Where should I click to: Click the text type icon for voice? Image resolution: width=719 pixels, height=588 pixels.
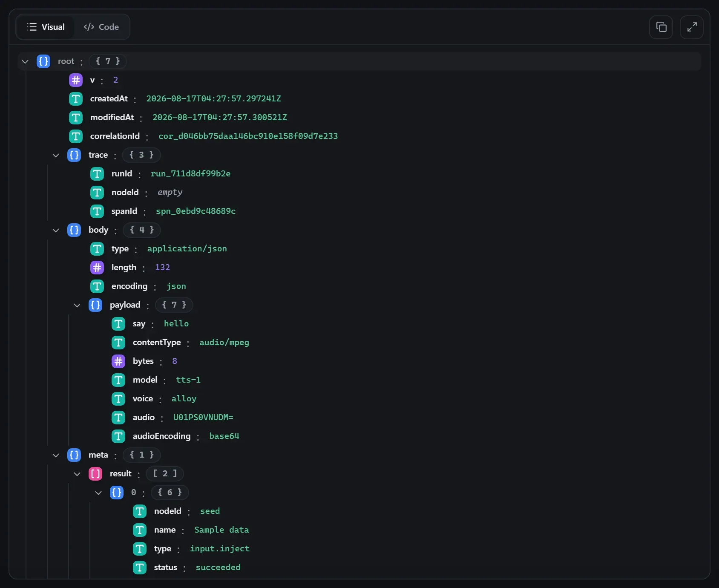(x=118, y=399)
